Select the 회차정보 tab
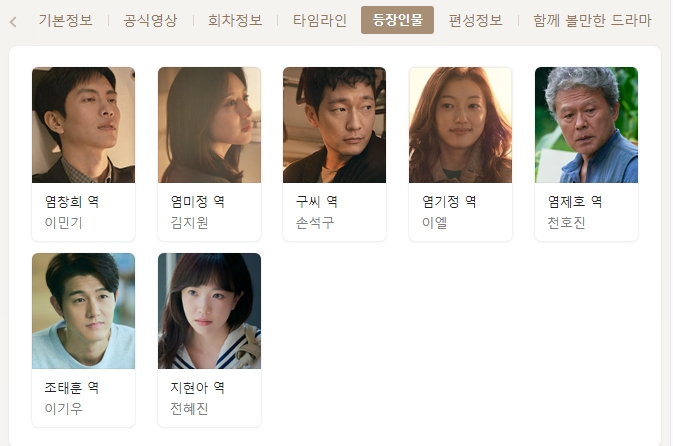The height and width of the screenshot is (446, 673). pos(235,20)
